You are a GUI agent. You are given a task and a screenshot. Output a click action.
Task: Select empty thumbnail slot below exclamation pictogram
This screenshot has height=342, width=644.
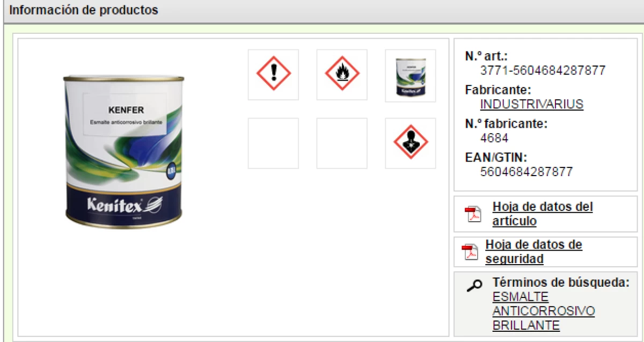tap(273, 143)
